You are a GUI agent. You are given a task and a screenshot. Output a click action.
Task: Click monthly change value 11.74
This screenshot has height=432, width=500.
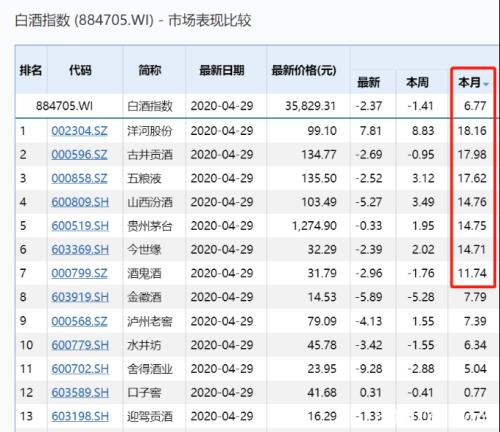472,273
